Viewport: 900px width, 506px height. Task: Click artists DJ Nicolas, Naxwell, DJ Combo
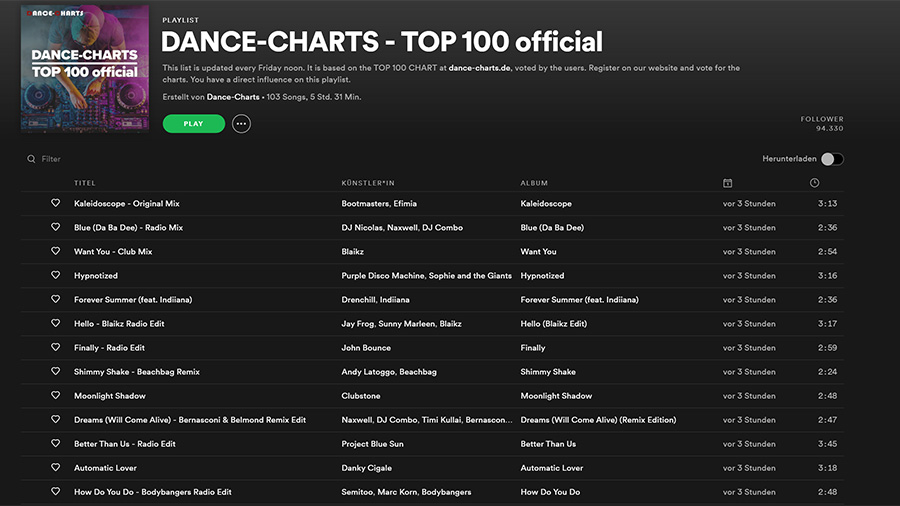pyautogui.click(x=402, y=228)
